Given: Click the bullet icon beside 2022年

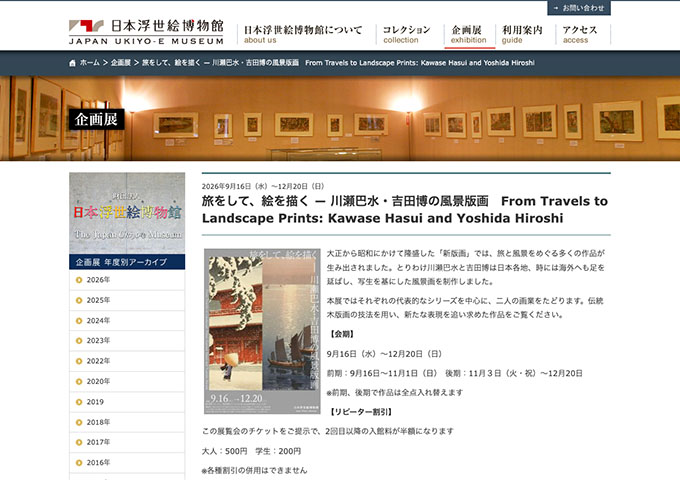Looking at the screenshot, I should point(79,361).
